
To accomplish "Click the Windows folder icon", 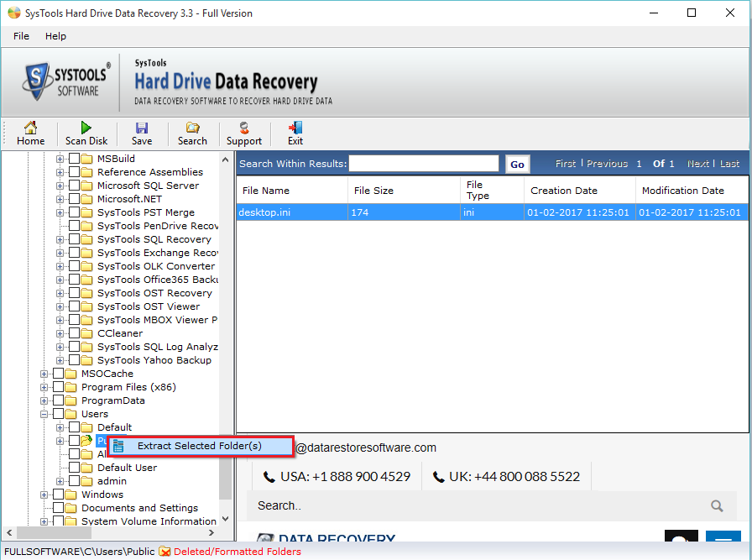I will (x=71, y=495).
